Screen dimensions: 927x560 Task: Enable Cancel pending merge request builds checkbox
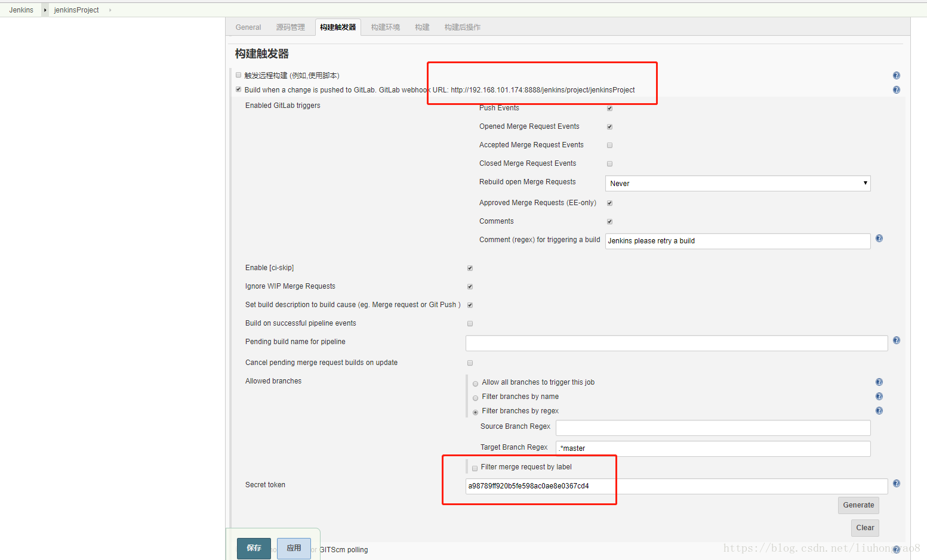pos(470,363)
